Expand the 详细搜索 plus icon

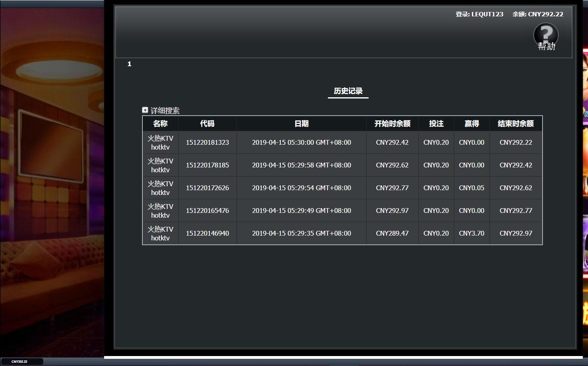(x=145, y=110)
